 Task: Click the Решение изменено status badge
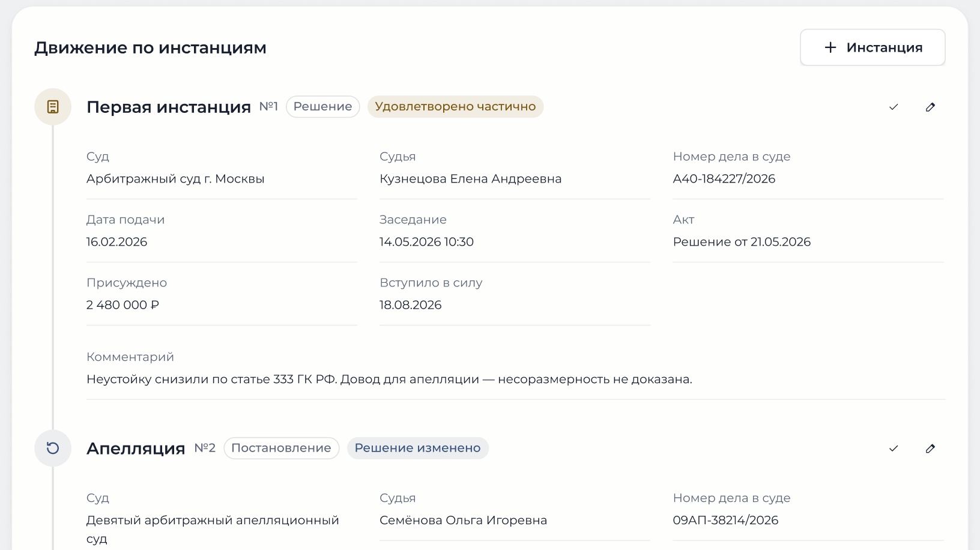[418, 449]
